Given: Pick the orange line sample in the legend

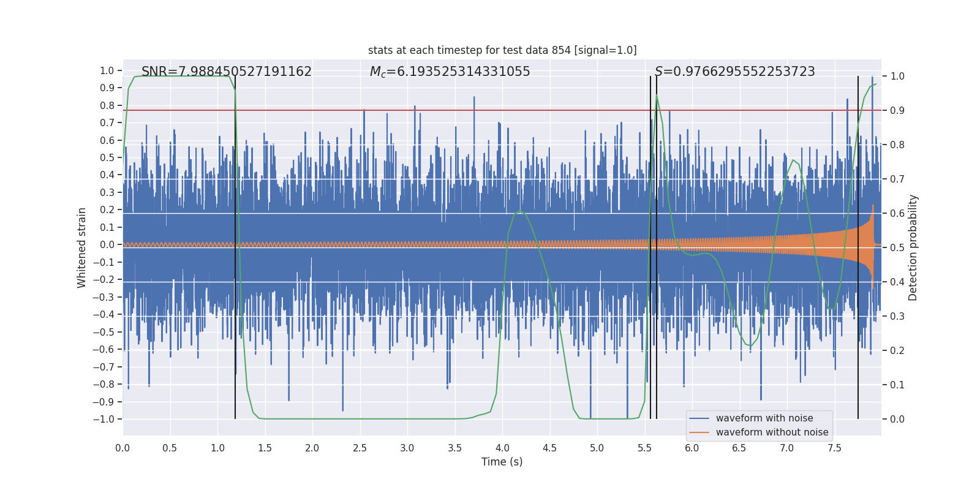Looking at the screenshot, I should [x=699, y=432].
